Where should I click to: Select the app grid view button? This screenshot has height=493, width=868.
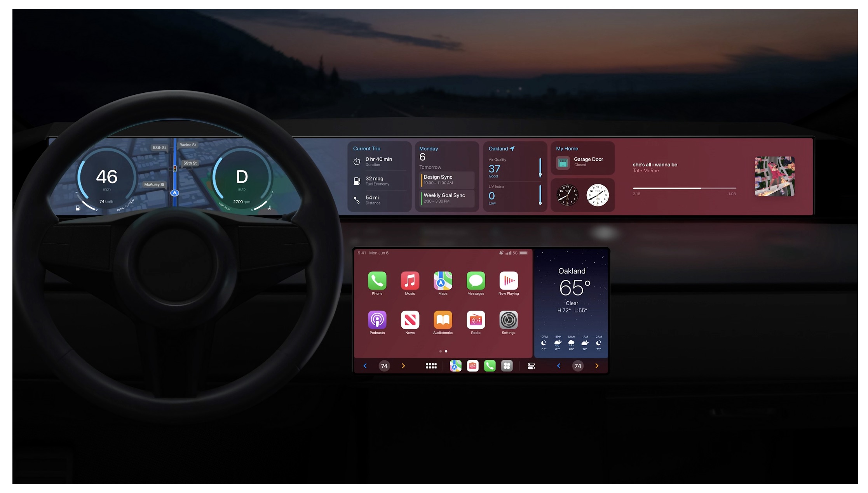431,366
